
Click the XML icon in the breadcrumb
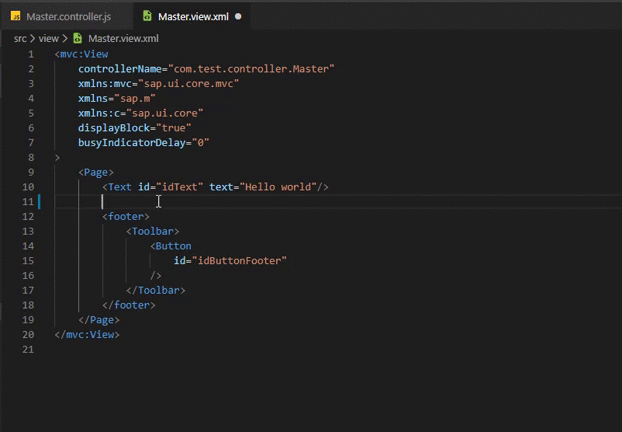[78, 38]
